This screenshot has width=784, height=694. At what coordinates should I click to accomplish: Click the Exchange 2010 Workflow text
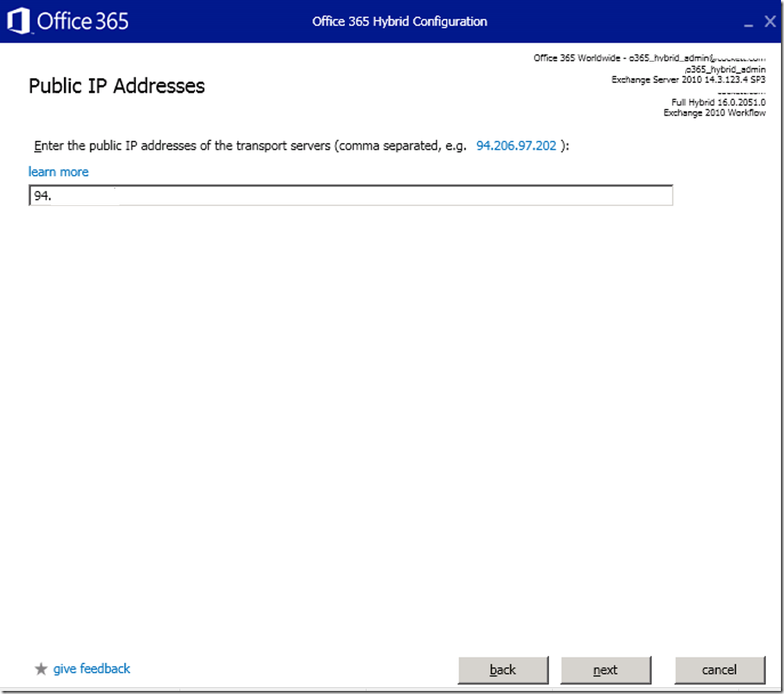click(714, 113)
